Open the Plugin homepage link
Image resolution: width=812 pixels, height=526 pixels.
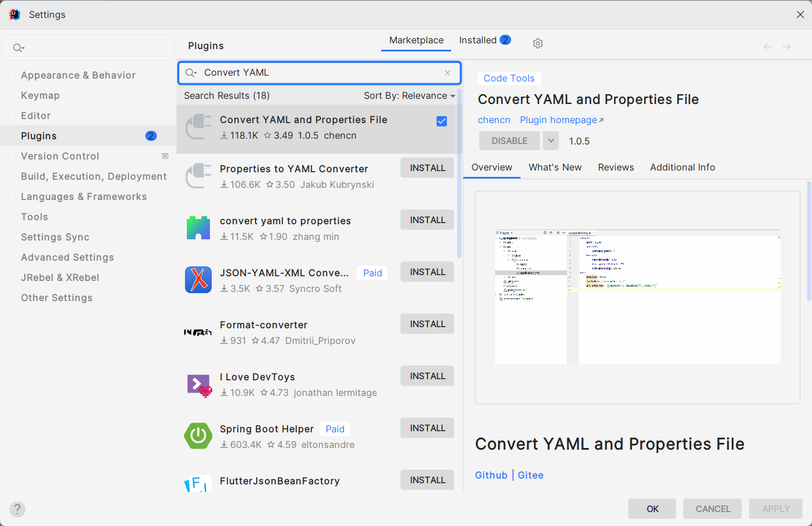tap(562, 120)
